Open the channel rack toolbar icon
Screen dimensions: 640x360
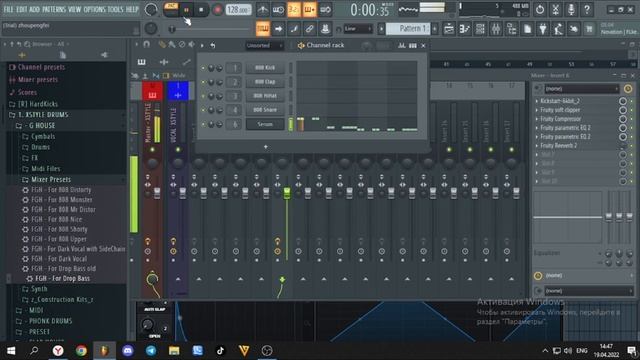(480, 29)
